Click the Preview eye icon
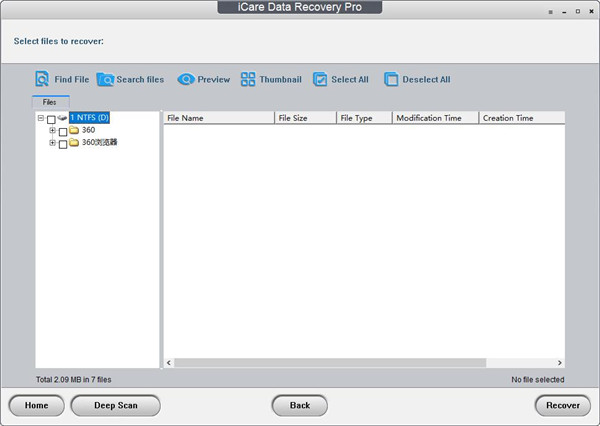 [x=185, y=79]
